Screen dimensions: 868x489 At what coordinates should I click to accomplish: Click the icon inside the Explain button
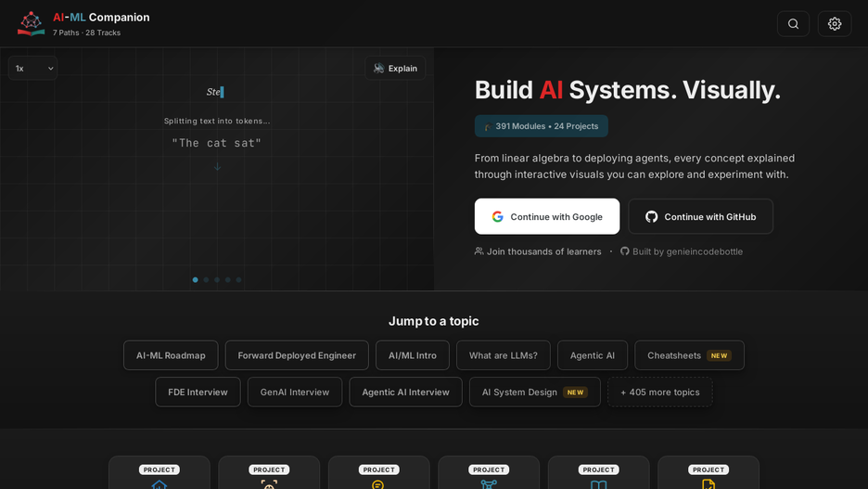[x=378, y=68]
